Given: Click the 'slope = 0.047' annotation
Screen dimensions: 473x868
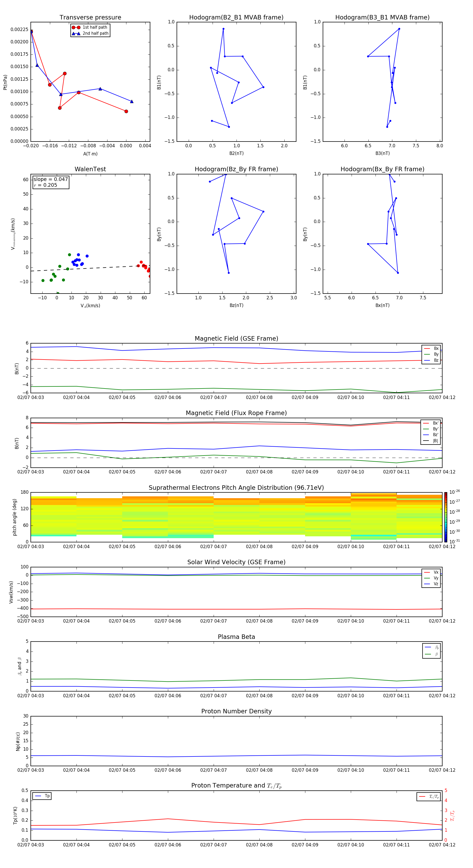Looking at the screenshot, I should point(51,179).
